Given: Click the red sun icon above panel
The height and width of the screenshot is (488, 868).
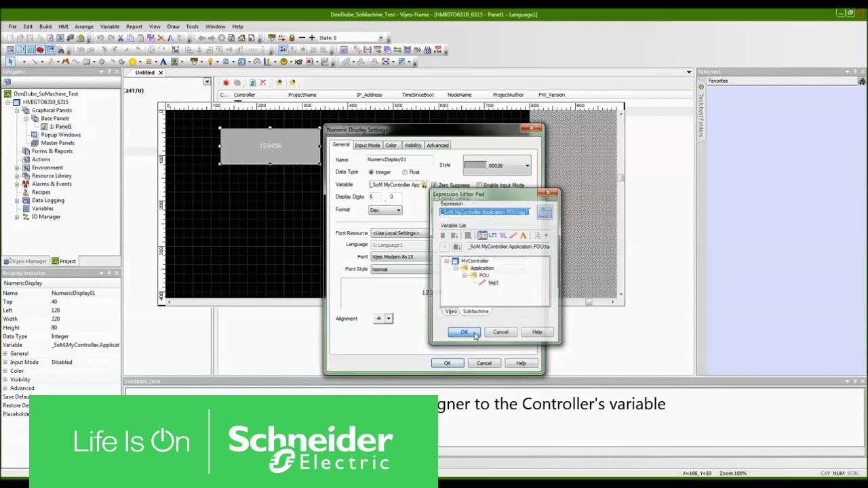Looking at the screenshot, I should click(x=226, y=83).
